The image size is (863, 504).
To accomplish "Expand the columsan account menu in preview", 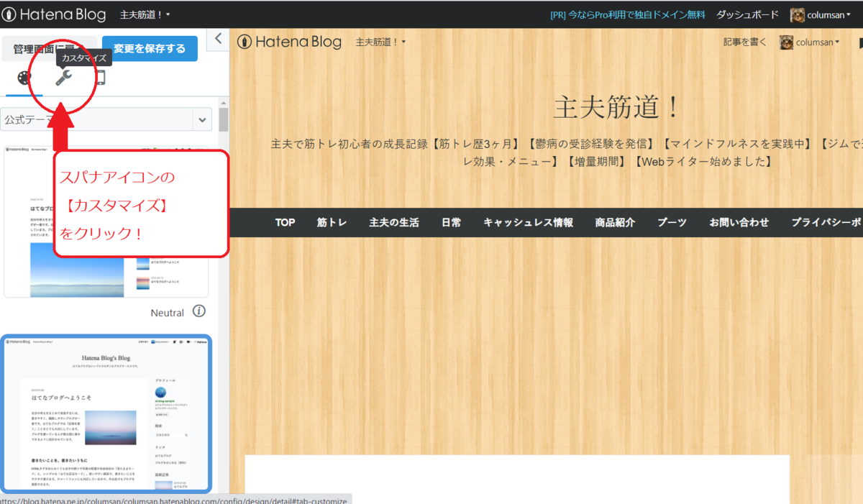I will 818,42.
